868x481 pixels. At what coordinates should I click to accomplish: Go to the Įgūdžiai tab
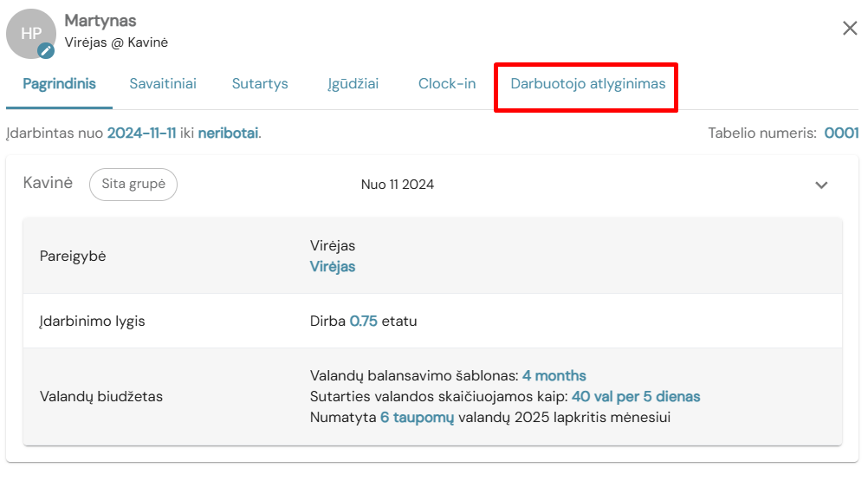(x=353, y=83)
